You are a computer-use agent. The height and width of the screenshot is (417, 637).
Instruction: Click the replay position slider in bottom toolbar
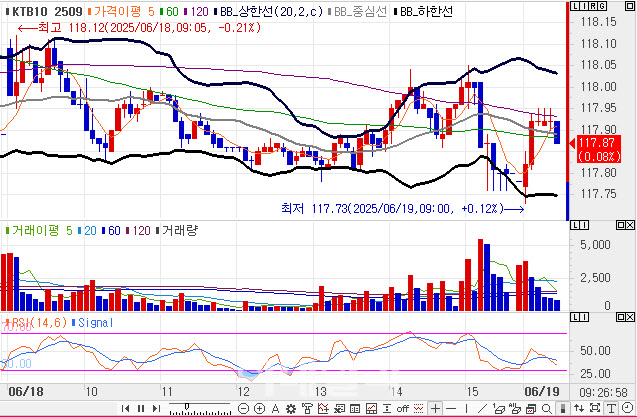pos(195,408)
